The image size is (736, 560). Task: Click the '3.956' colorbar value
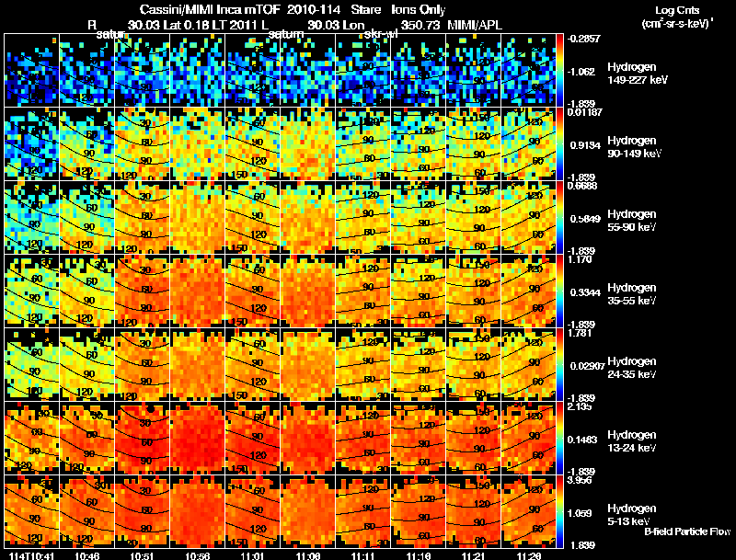[x=580, y=480]
